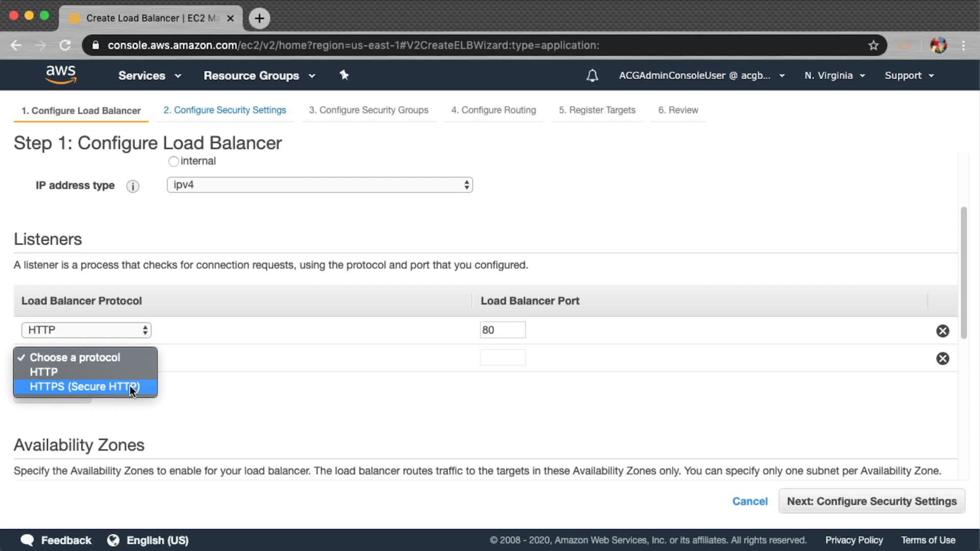
Task: Open the HTTP protocol dropdown
Action: [86, 330]
